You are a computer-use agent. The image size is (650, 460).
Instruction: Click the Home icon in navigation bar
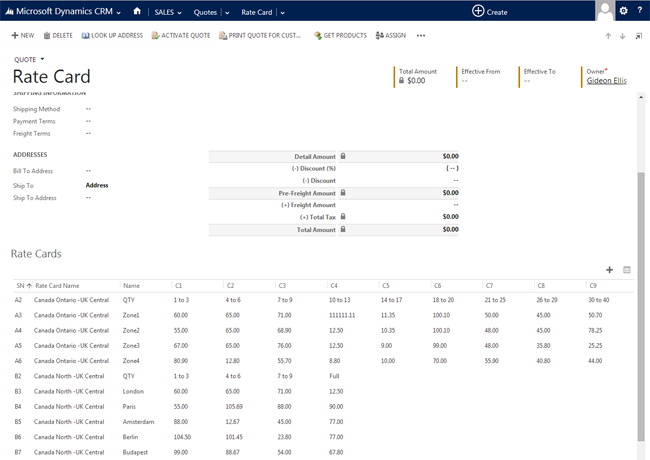[x=136, y=11]
